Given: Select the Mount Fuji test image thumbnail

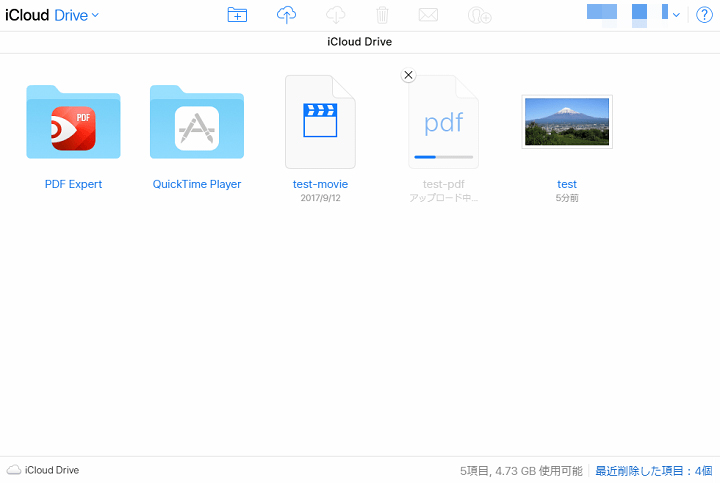Looking at the screenshot, I should pyautogui.click(x=567, y=122).
